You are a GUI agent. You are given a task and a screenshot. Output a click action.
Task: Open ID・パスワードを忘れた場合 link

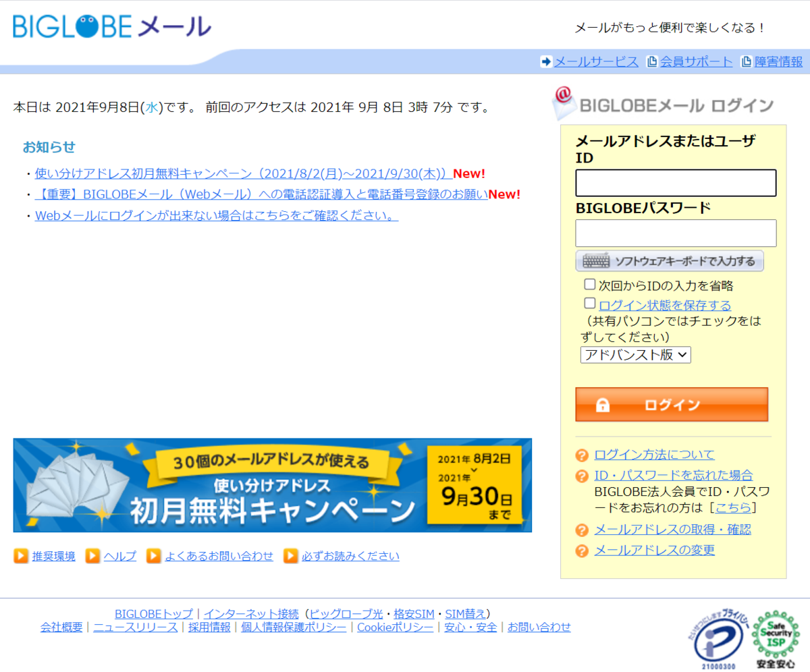tap(674, 476)
